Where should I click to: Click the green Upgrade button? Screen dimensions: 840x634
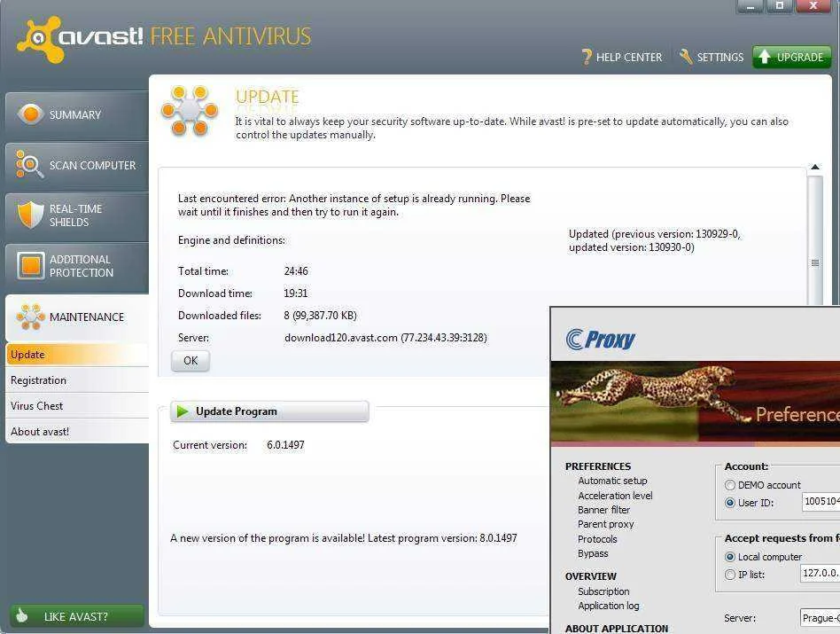coord(792,57)
